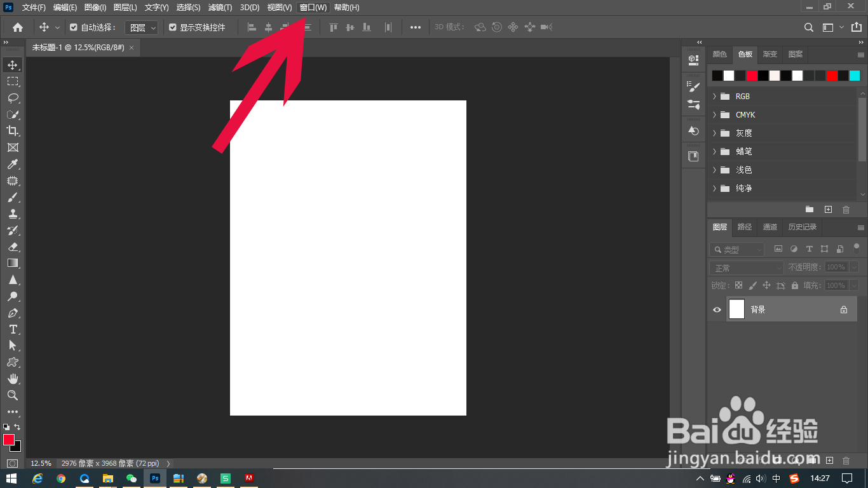
Task: Select the Hand tool
Action: click(12, 379)
